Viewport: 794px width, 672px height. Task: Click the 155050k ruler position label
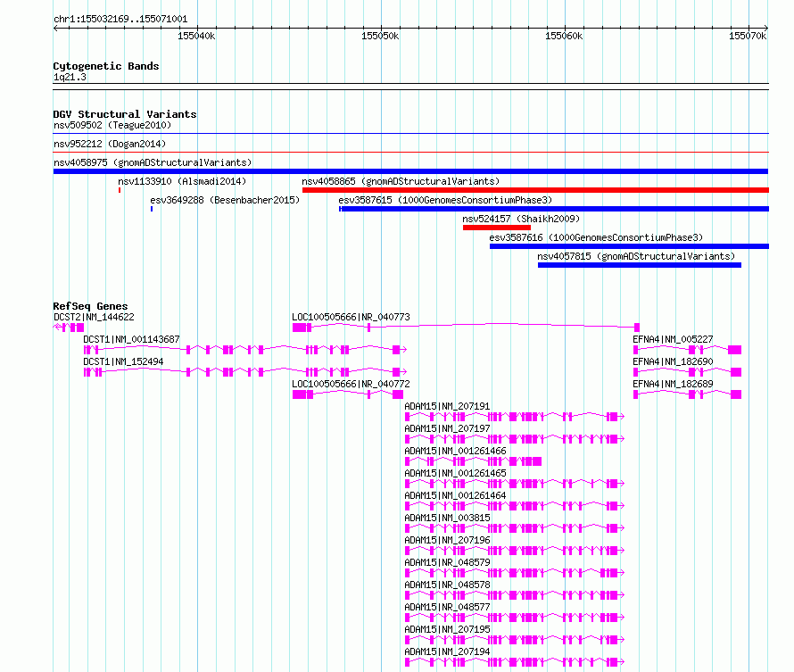click(380, 36)
